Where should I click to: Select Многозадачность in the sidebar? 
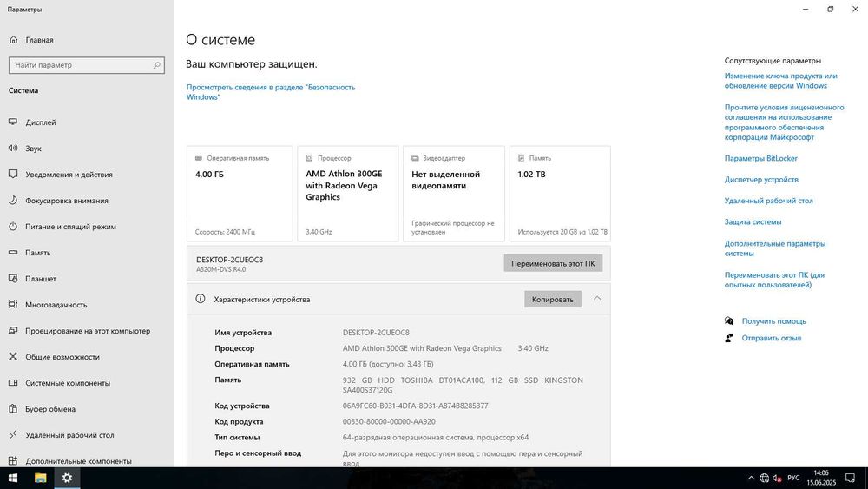pyautogui.click(x=56, y=305)
